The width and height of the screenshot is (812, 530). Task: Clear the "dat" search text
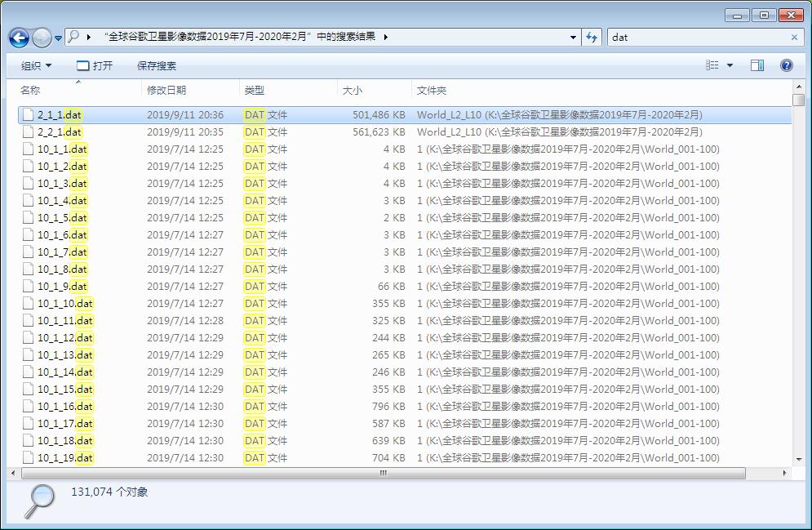[796, 38]
